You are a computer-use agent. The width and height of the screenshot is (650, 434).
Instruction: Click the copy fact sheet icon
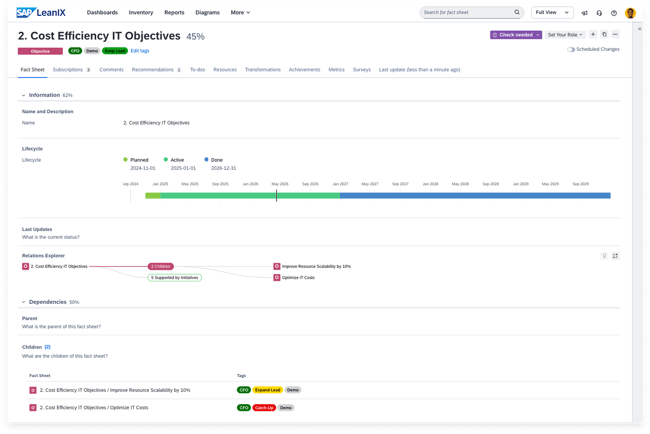(604, 34)
